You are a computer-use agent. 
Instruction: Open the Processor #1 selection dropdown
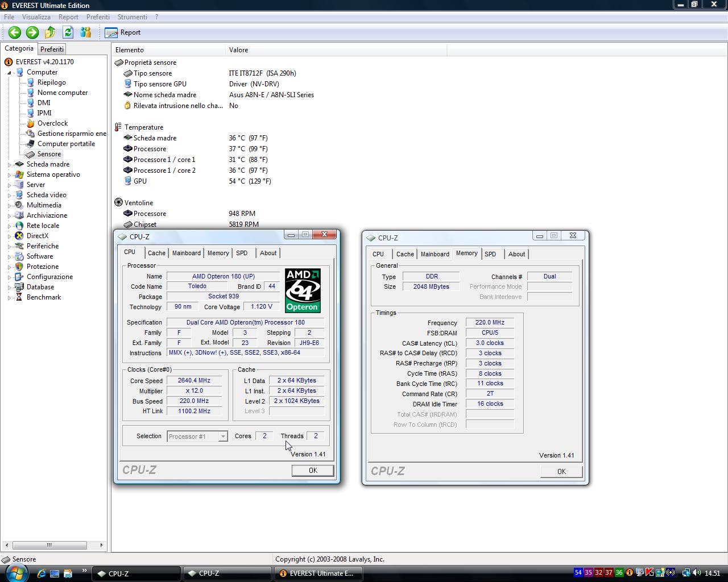point(197,436)
